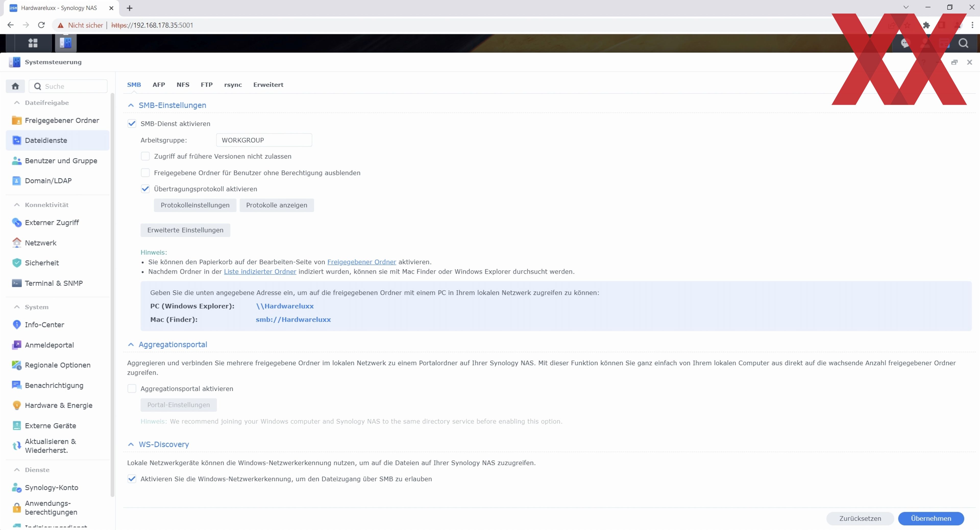The image size is (980, 530).
Task: Collapse the Dateifreigabe sidebar group
Action: [17, 103]
